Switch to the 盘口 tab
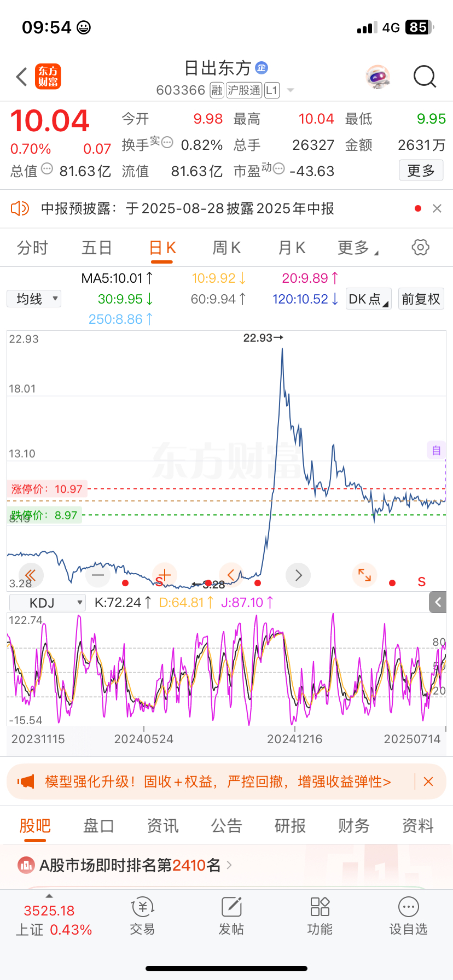Image resolution: width=453 pixels, height=980 pixels. click(x=98, y=826)
